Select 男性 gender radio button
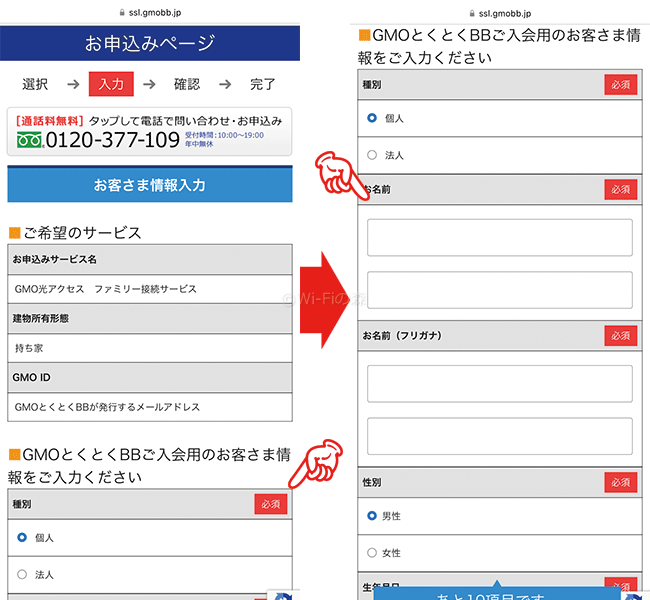This screenshot has width=650, height=600. 372,515
